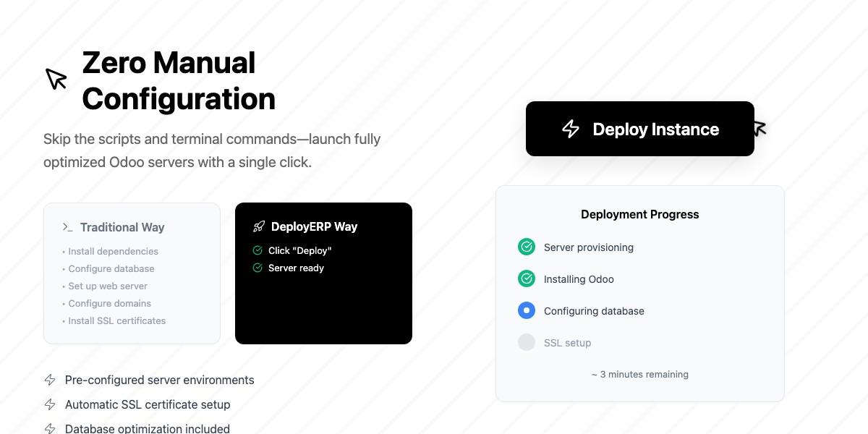Image resolution: width=868 pixels, height=434 pixels.
Task: Click the ~ 3 minutes remaining text
Action: 640,374
